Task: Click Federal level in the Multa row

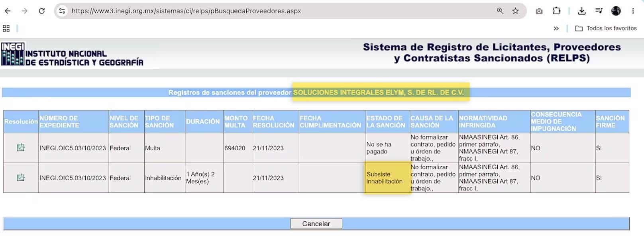Action: click(120, 148)
